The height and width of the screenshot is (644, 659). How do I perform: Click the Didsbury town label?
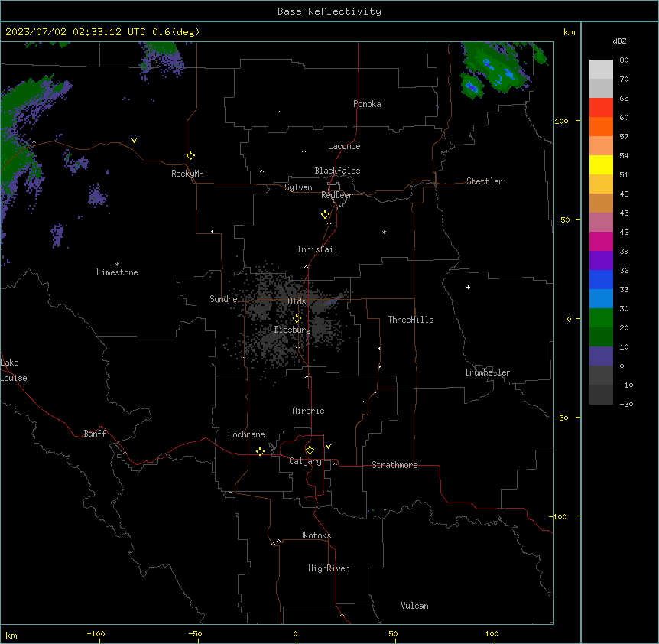coord(293,330)
